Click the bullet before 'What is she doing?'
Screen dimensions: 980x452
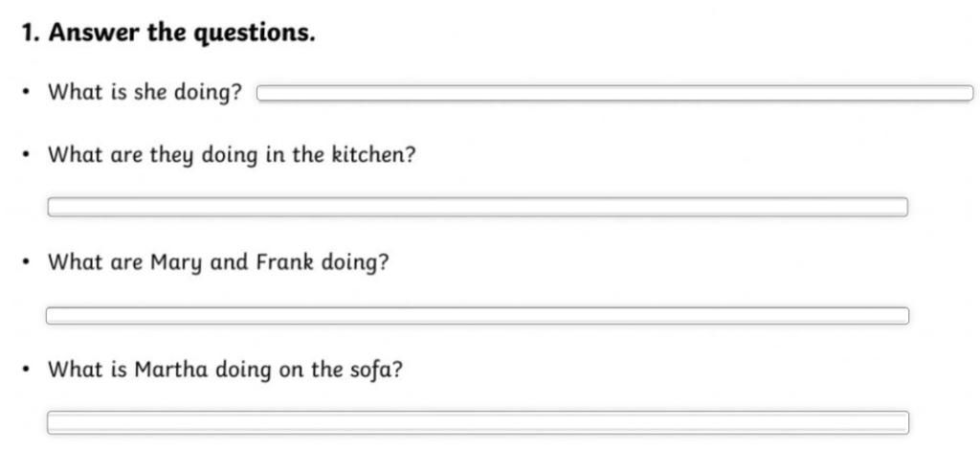[26, 95]
